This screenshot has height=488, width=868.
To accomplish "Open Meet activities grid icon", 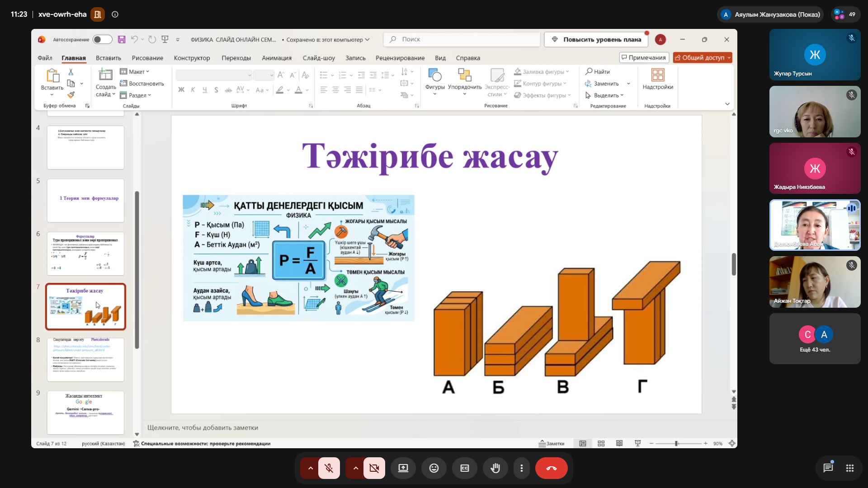I will 850,468.
